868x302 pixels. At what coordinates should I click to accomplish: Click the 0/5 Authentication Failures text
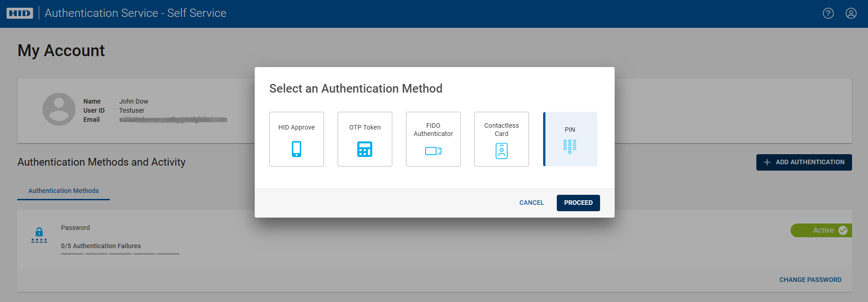pyautogui.click(x=101, y=246)
